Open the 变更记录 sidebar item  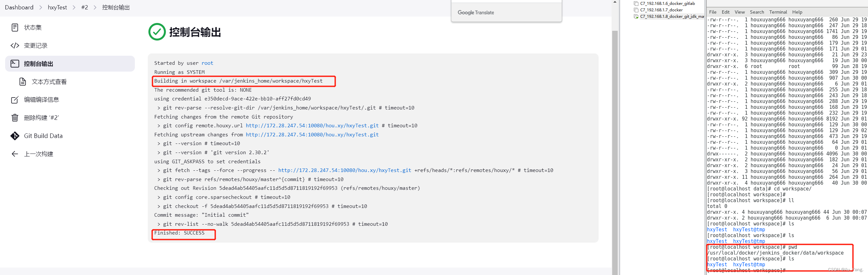pyautogui.click(x=70, y=46)
